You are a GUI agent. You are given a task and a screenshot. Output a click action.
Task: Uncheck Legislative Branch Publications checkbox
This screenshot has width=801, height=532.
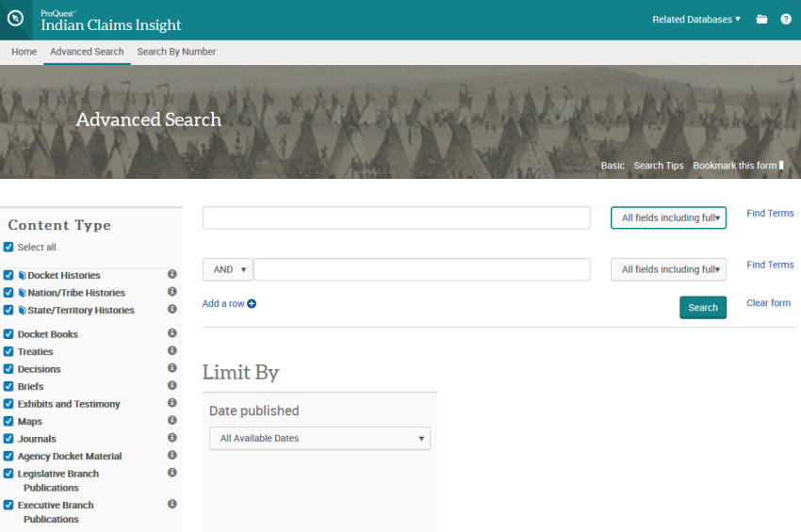coord(8,474)
